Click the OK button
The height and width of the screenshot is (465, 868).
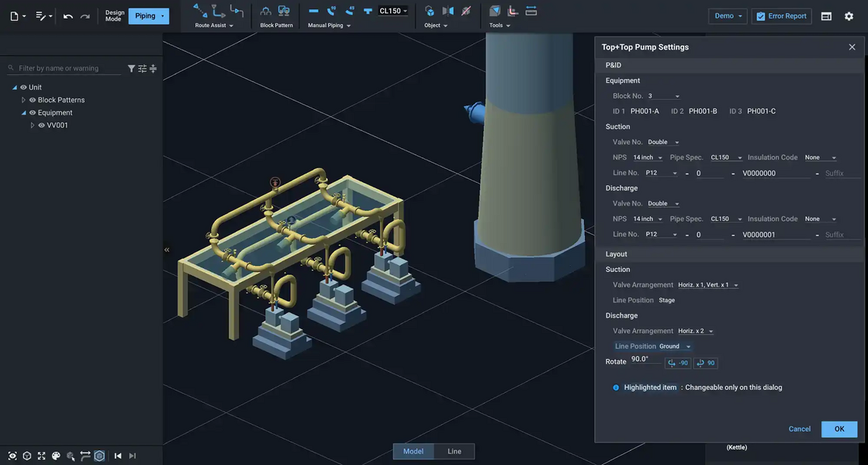839,429
